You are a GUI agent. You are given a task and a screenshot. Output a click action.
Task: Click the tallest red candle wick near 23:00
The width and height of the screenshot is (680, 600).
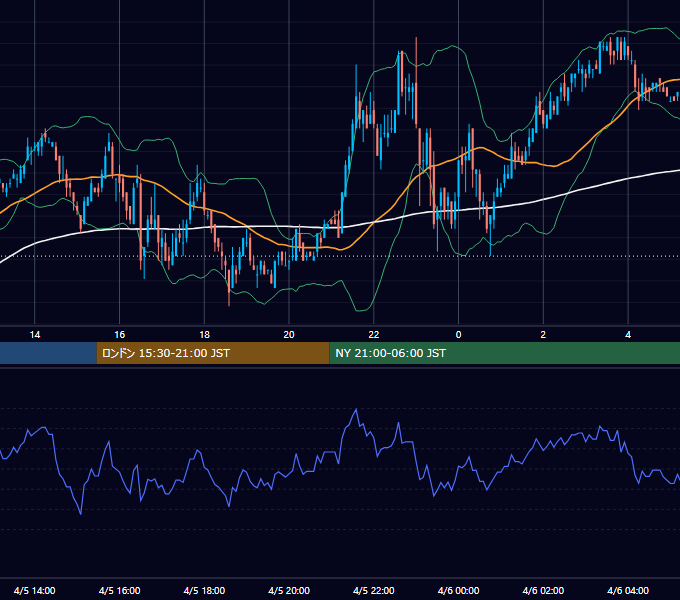pos(416,82)
